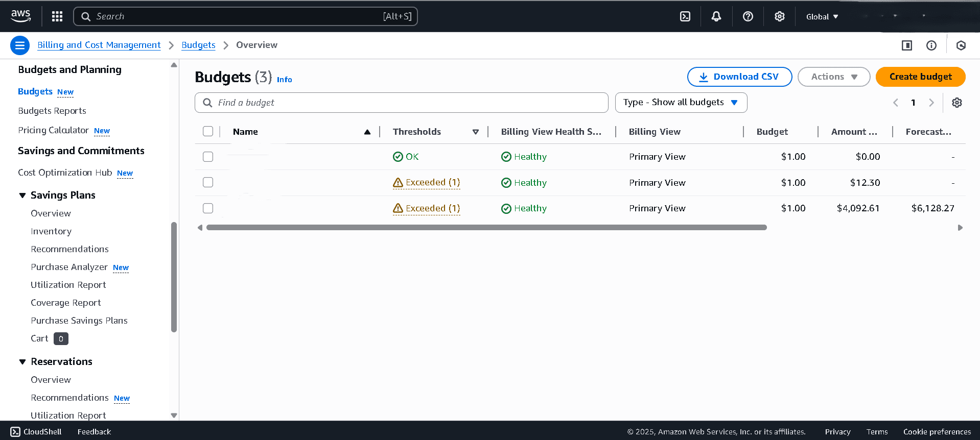
Task: Tick the checkbox for the $4,092.61 budget row
Action: pos(208,208)
